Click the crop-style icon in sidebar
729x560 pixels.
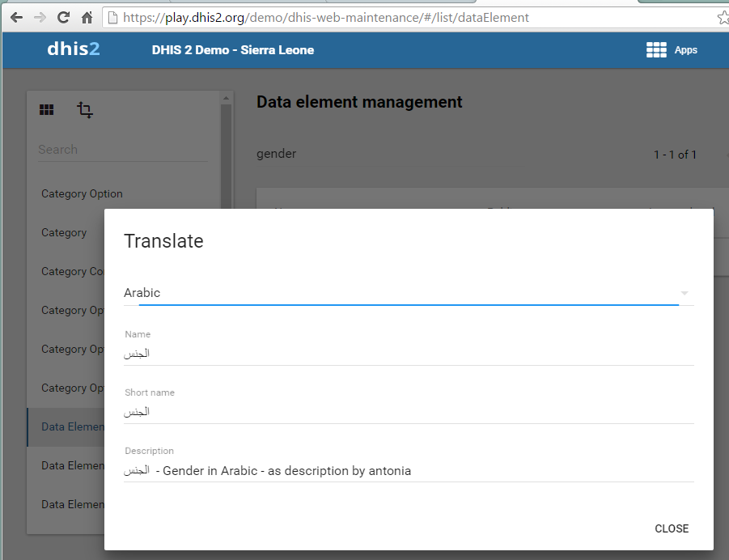[85, 110]
